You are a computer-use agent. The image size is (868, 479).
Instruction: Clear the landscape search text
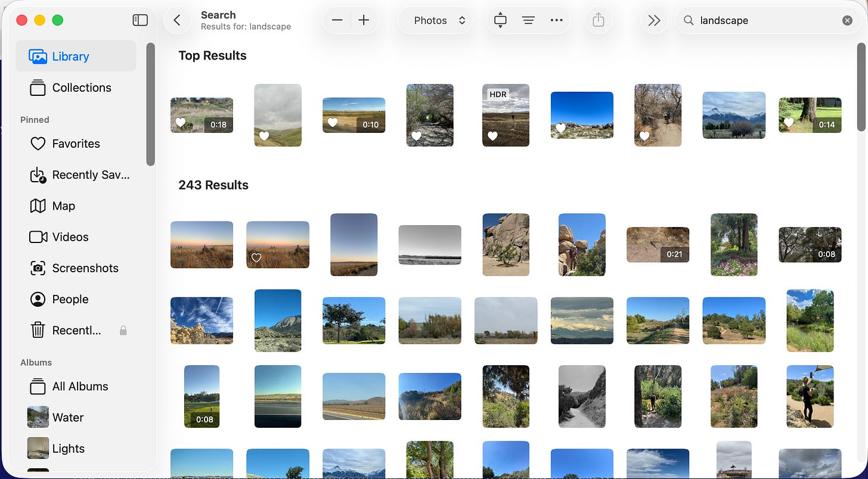[847, 20]
